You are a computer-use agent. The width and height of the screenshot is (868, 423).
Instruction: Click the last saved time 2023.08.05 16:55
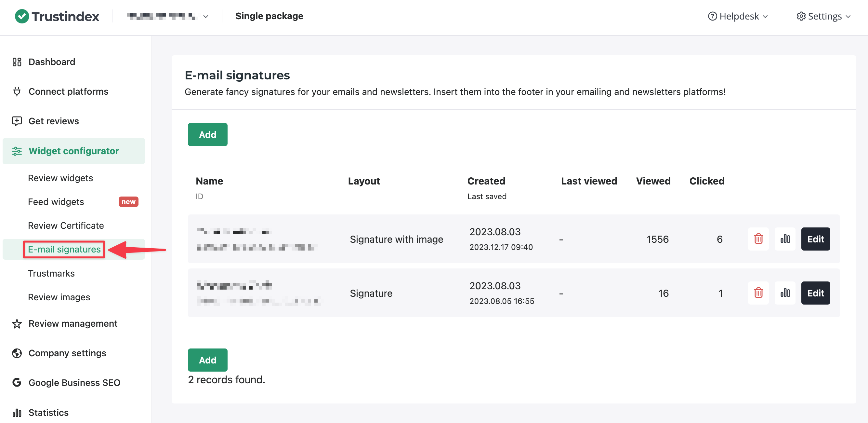(x=502, y=301)
